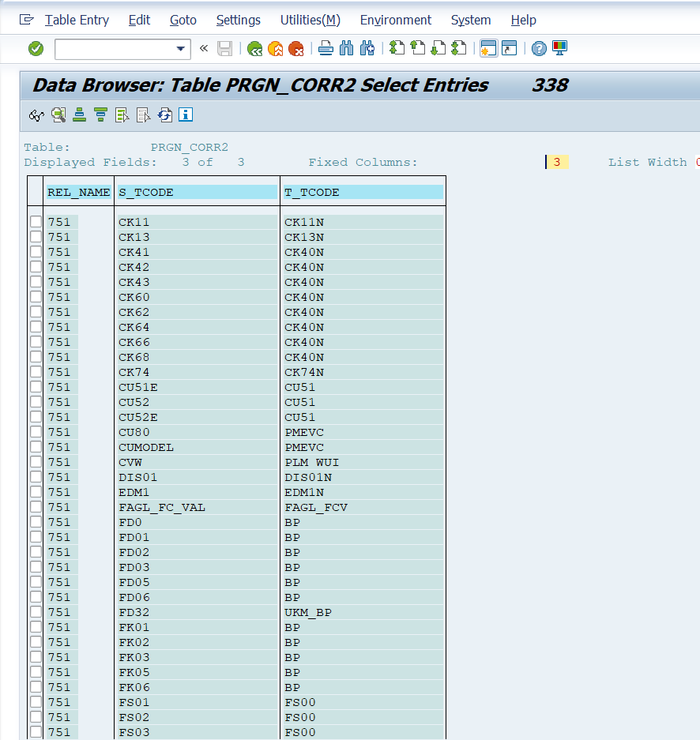Viewport: 700px width, 740px height.
Task: Go to First Page icon
Action: click(x=397, y=48)
